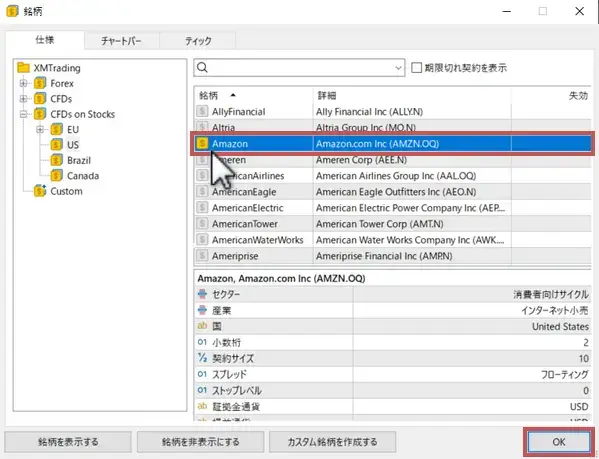Click the USD margin currency value
This screenshot has height=459, width=599.
click(579, 407)
